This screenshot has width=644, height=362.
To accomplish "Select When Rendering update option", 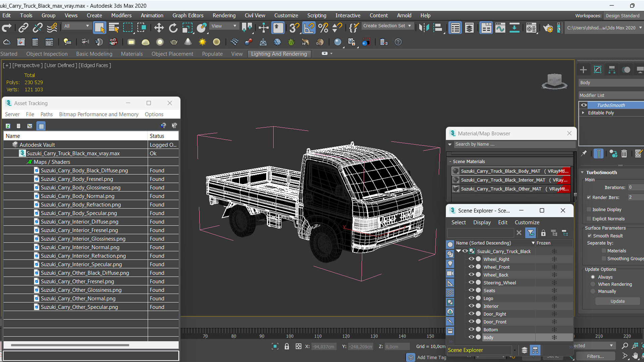I will click(593, 284).
